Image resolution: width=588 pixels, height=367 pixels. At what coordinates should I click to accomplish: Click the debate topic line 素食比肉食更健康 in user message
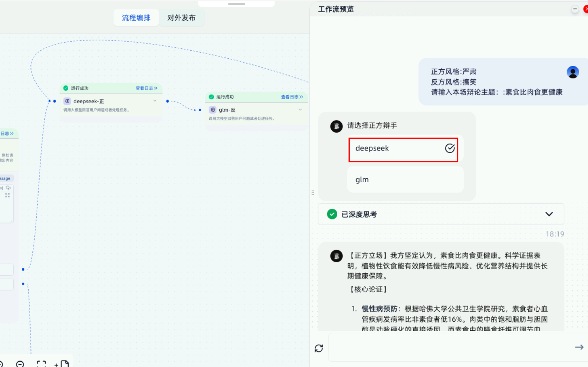click(x=497, y=92)
